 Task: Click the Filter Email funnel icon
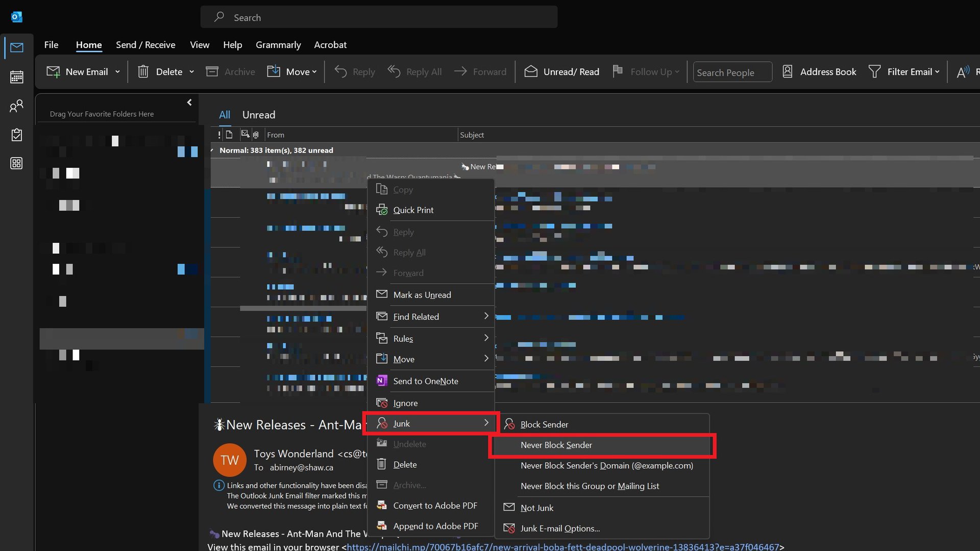(x=874, y=72)
